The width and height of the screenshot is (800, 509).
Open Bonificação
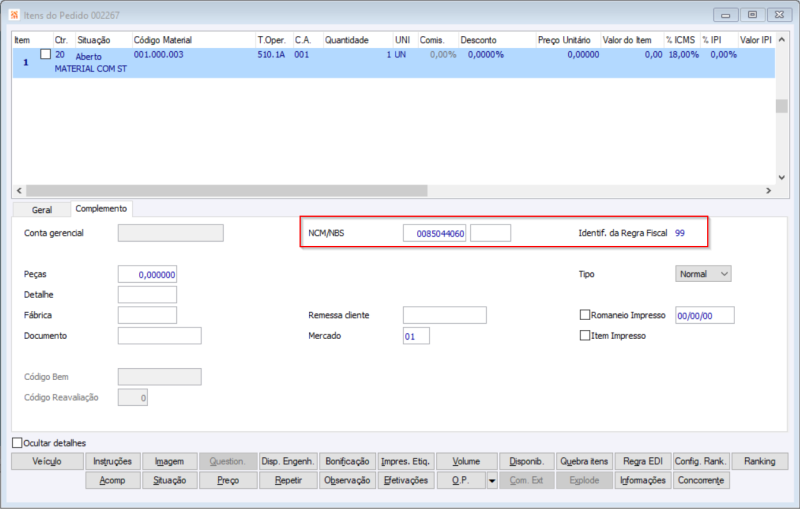347,461
